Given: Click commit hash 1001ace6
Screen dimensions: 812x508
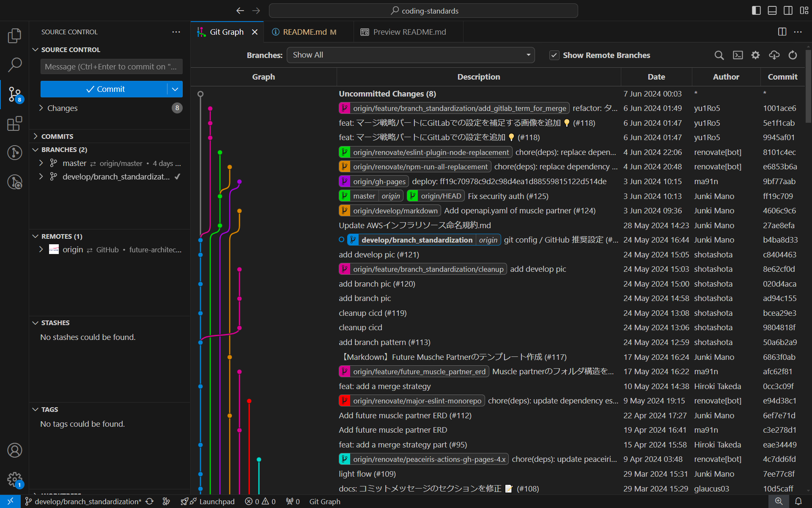Looking at the screenshot, I should click(x=779, y=108).
